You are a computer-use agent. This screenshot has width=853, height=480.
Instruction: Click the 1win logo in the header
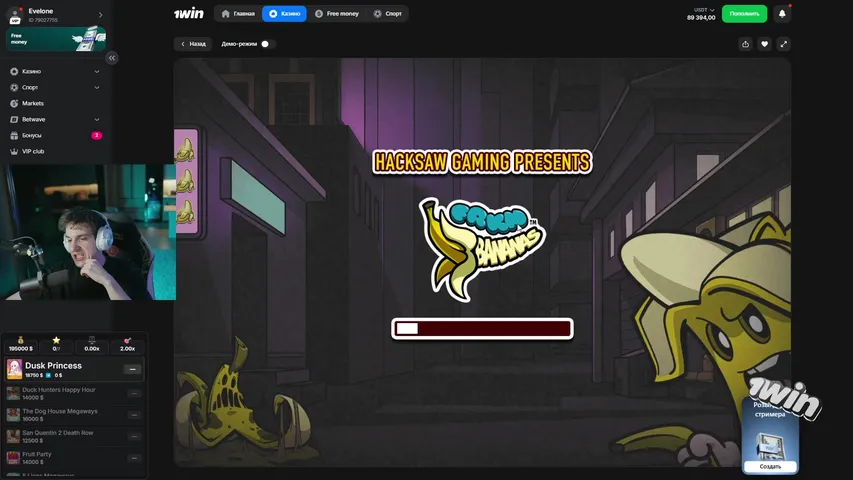189,14
